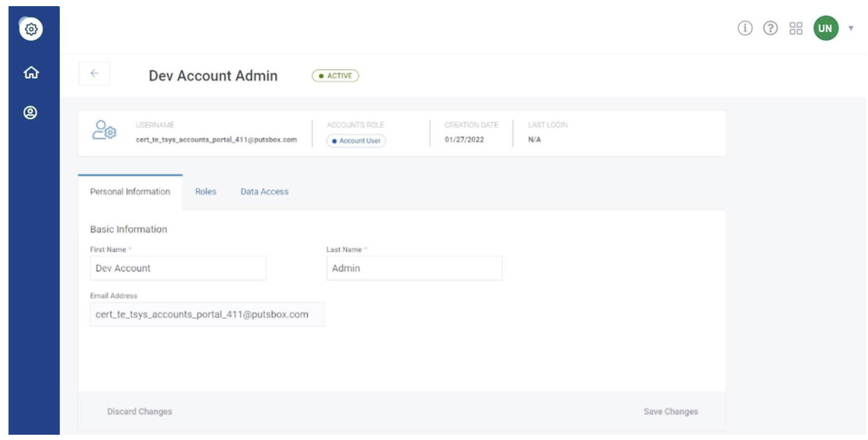Click the Discard Changes button
Image resolution: width=868 pixels, height=440 pixels.
point(139,412)
